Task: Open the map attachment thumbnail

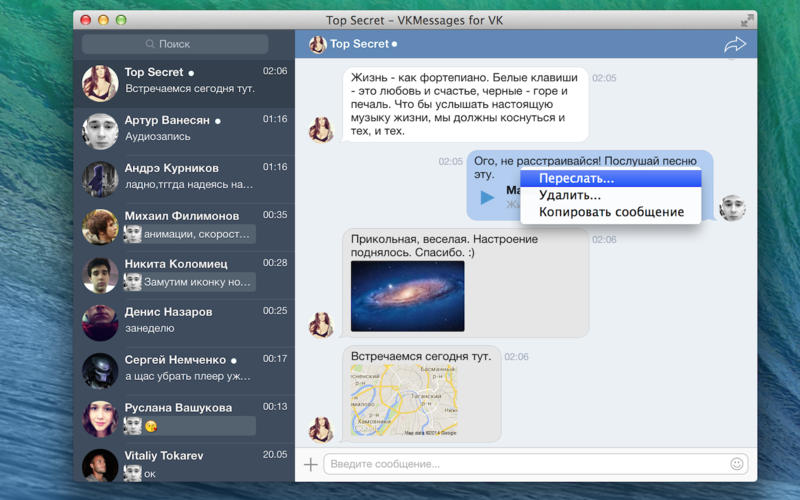Action: tap(403, 401)
